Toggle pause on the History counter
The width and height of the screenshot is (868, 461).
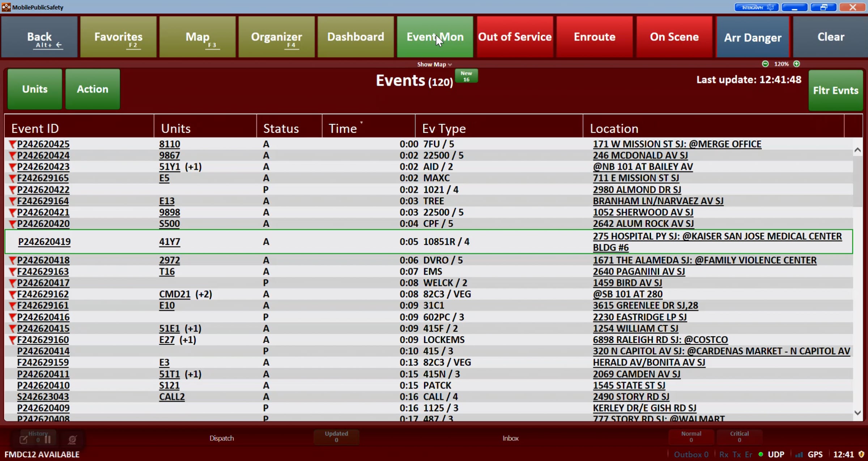point(48,439)
